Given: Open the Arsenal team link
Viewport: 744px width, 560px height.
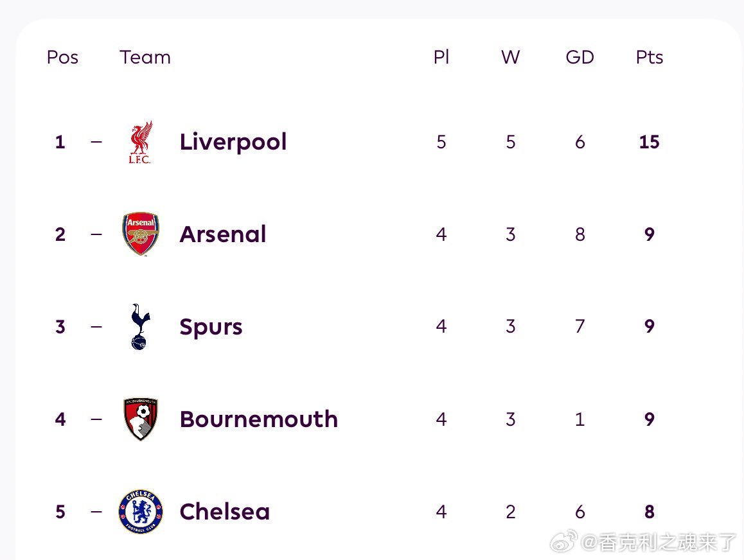Looking at the screenshot, I should tap(222, 234).
